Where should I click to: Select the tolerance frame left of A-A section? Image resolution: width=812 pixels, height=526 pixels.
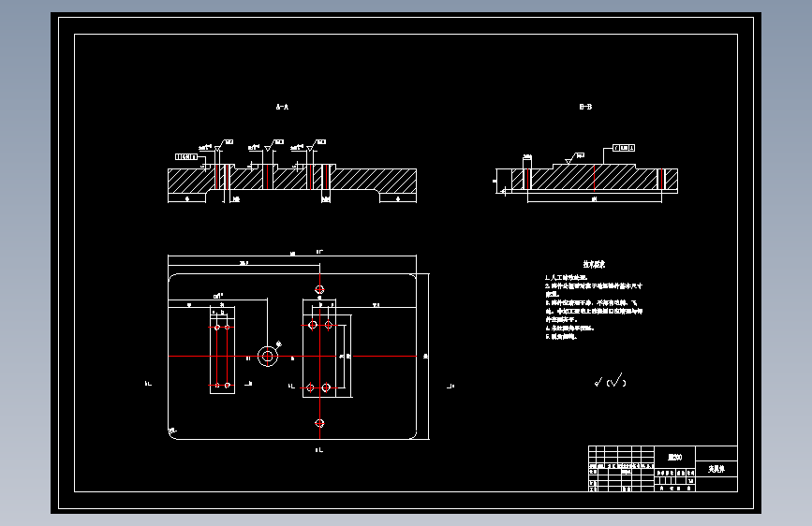point(186,157)
